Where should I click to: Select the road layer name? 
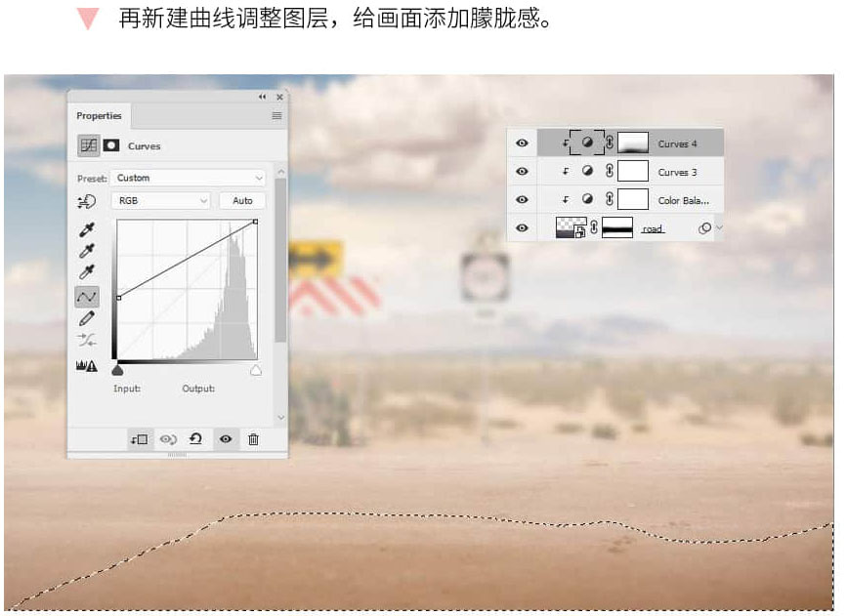tap(653, 229)
